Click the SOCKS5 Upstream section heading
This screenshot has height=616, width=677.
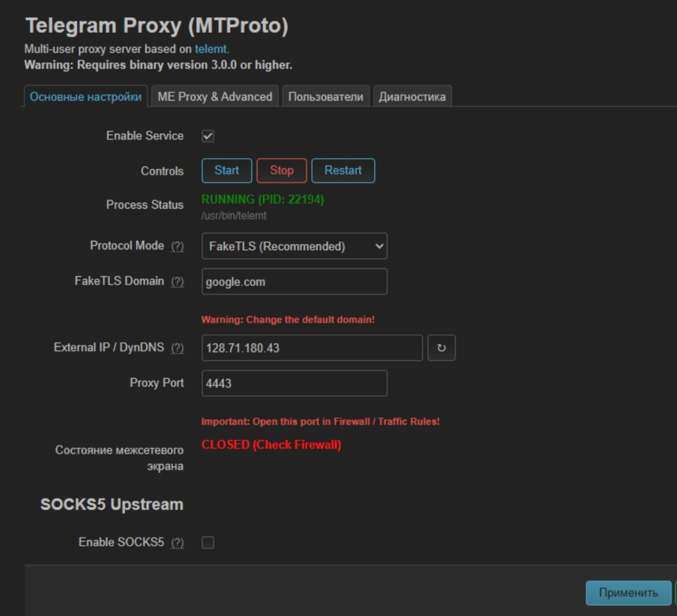coord(112,504)
